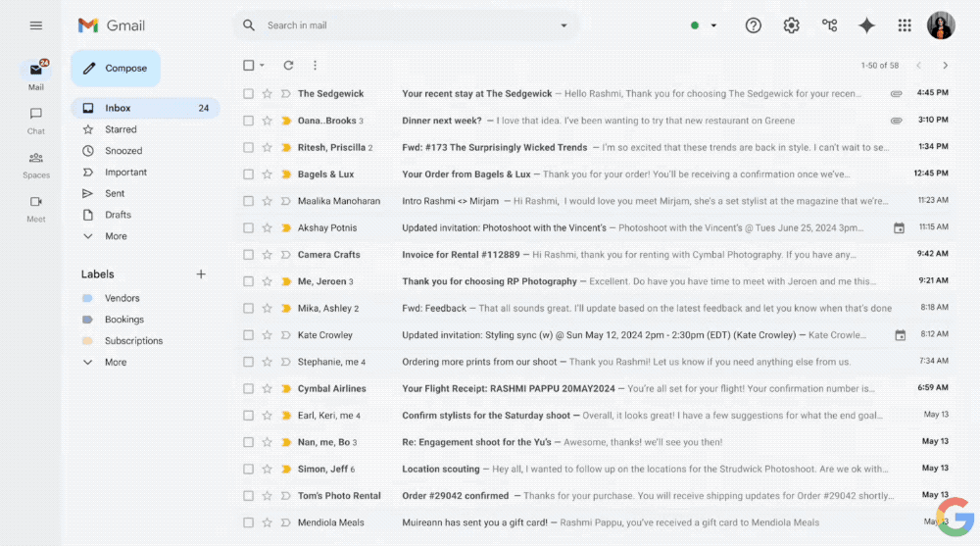
Task: Open Meet from the left rail
Action: 36,208
